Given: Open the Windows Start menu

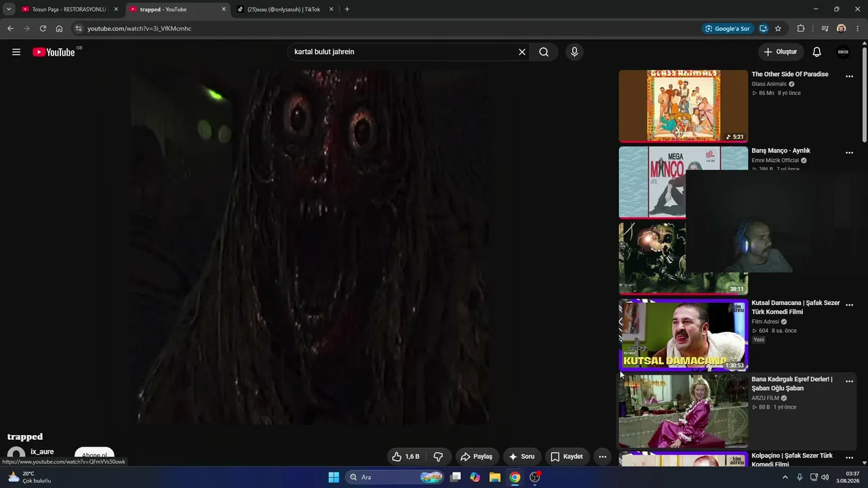Looking at the screenshot, I should click(x=334, y=477).
